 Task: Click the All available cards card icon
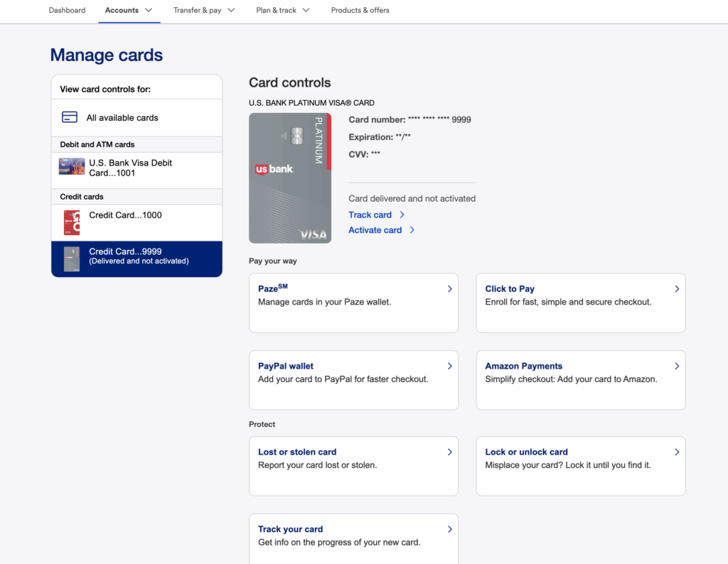[70, 117]
